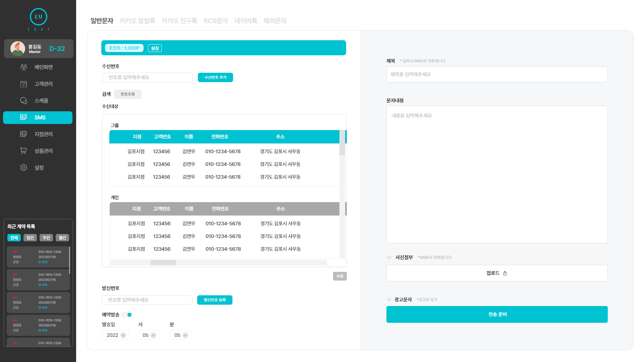Click the 포인트 : 1,000P badge
This screenshot has width=644, height=362.
tap(124, 48)
